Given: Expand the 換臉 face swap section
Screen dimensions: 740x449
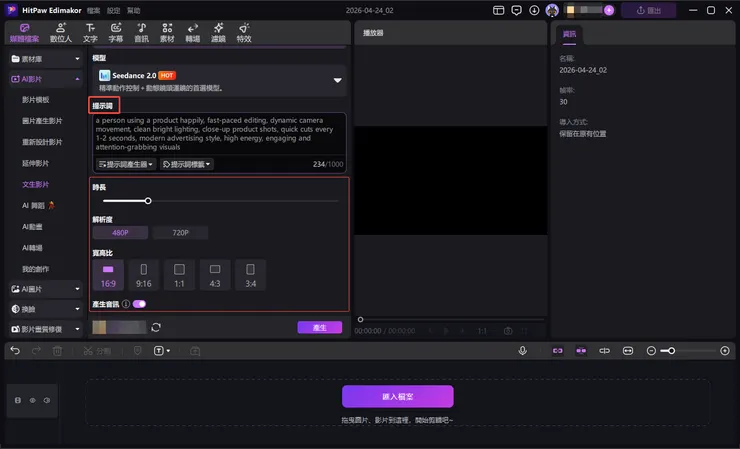Looking at the screenshot, I should [45, 309].
